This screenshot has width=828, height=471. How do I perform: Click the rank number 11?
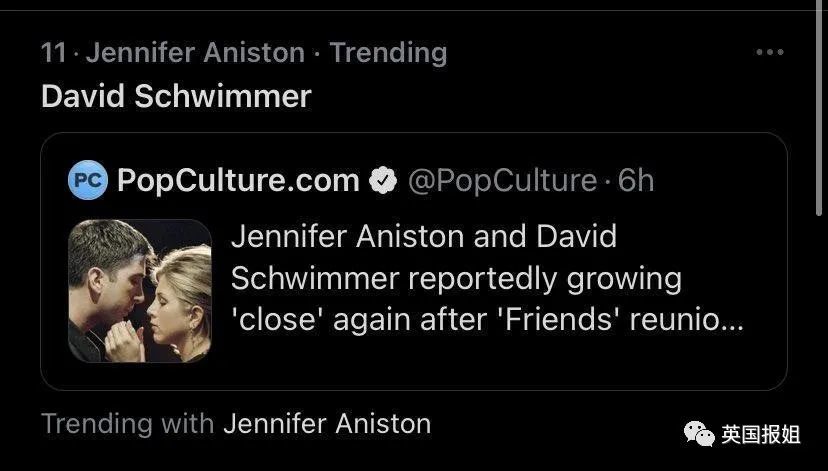[53, 53]
